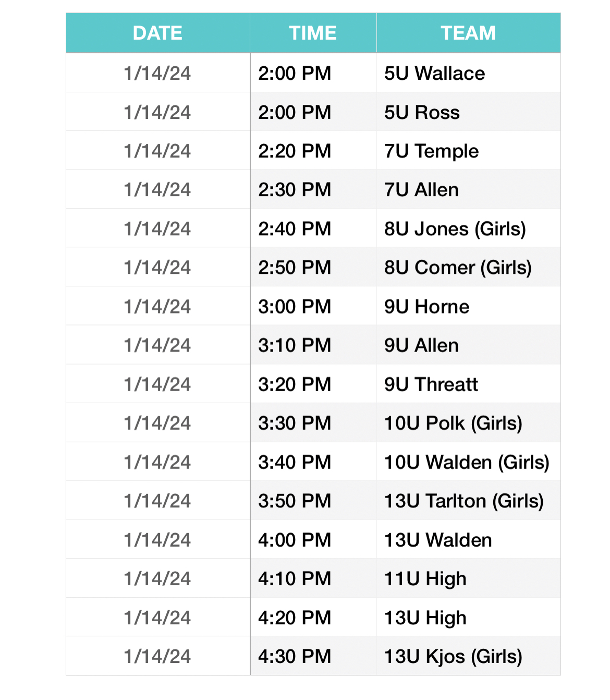This screenshot has height=700, width=610.
Task: Click the 4:20 PM time cell
Action: pyautogui.click(x=313, y=617)
